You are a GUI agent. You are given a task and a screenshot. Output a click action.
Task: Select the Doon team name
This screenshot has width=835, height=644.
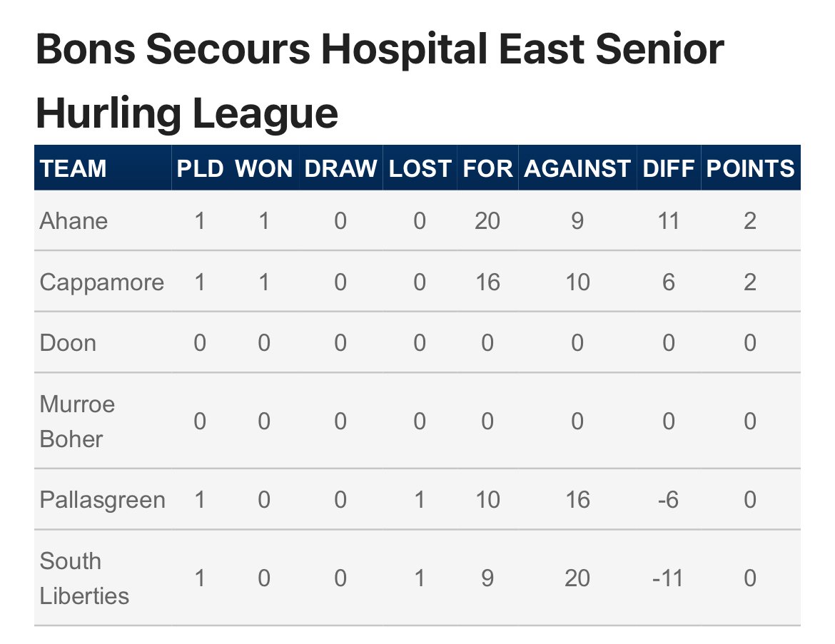pyautogui.click(x=68, y=343)
